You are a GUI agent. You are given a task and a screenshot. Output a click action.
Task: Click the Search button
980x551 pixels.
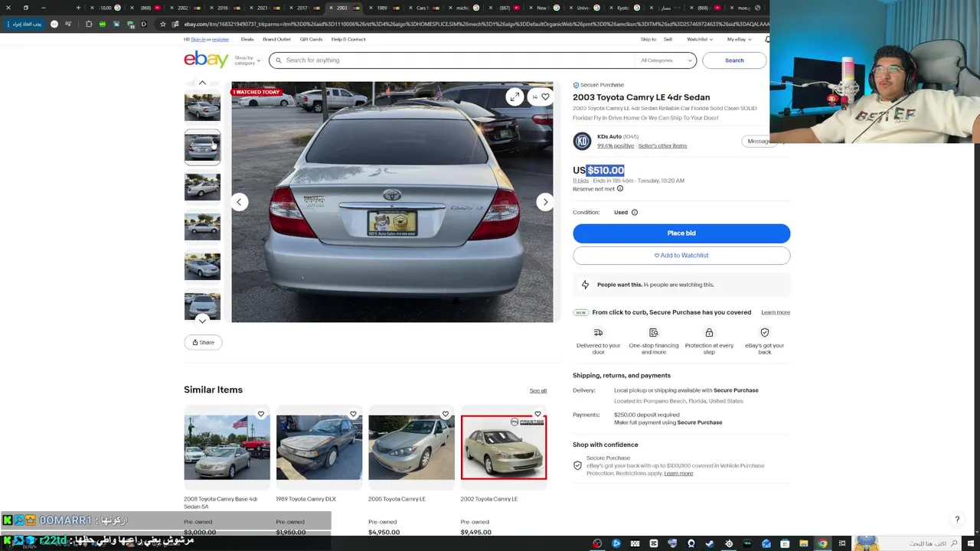point(734,60)
